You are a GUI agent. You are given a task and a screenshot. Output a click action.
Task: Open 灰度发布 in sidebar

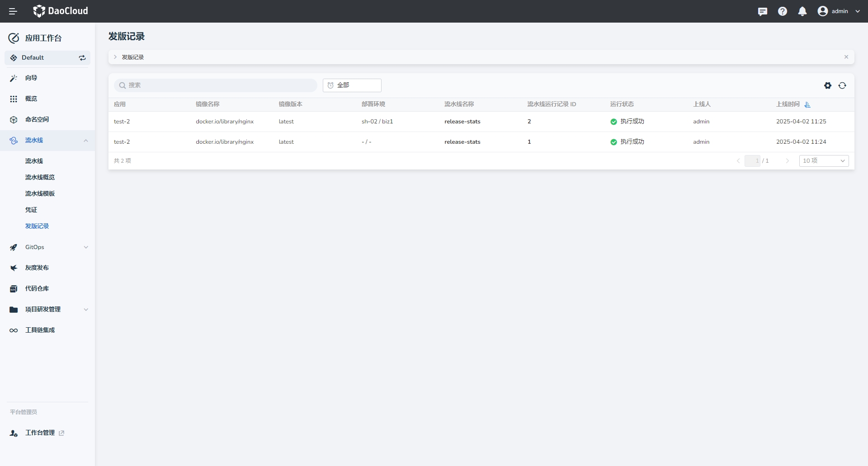coord(37,268)
